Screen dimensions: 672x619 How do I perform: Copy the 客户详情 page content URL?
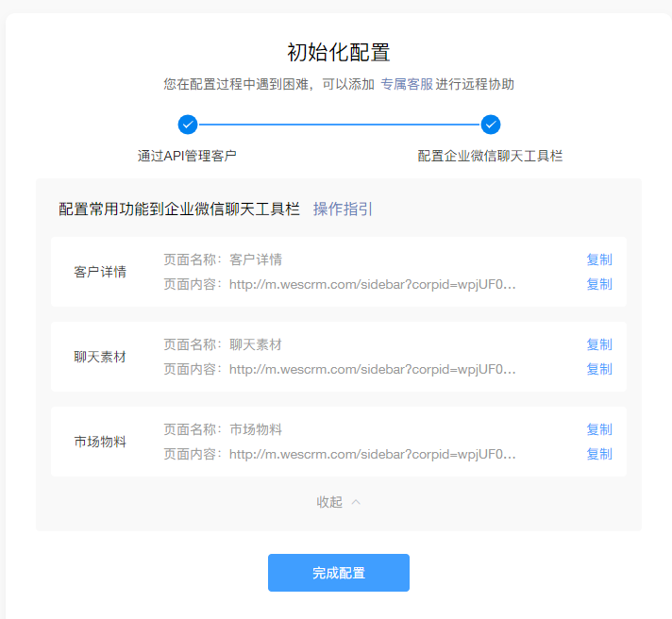click(599, 284)
